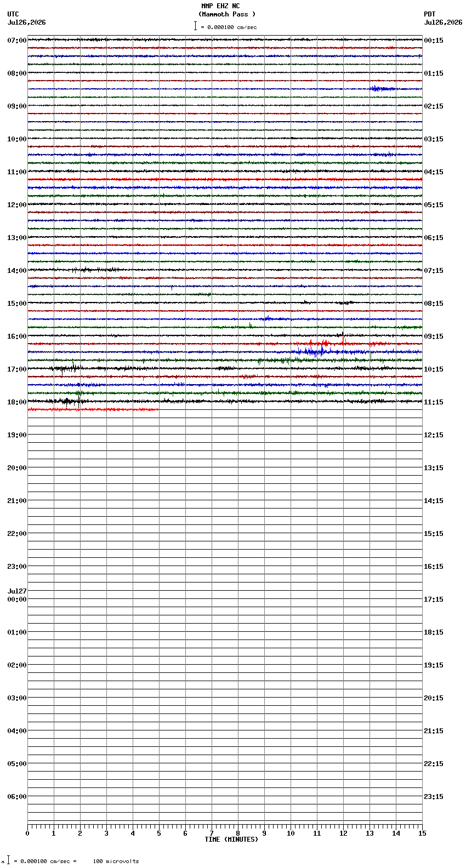Click the end of the red 18:15 partial trace
Viewport: 466px width, 868px height.
point(158,409)
